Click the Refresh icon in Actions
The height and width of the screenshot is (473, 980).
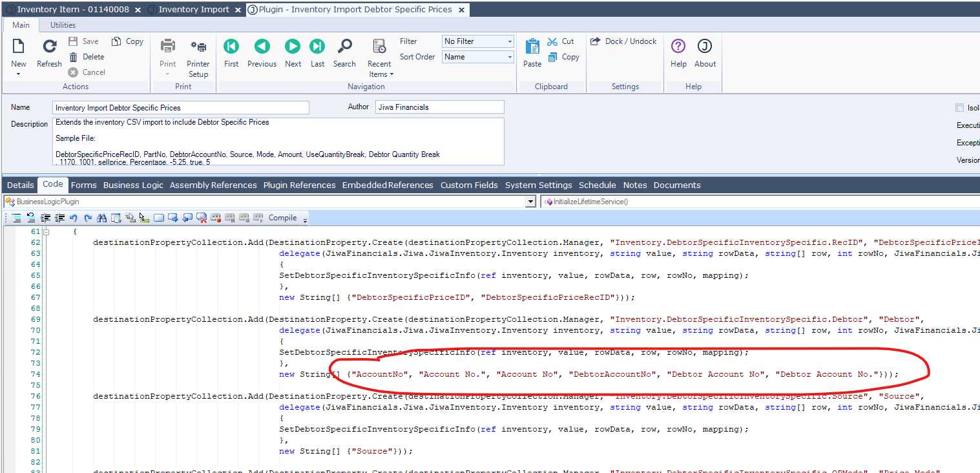click(49, 47)
